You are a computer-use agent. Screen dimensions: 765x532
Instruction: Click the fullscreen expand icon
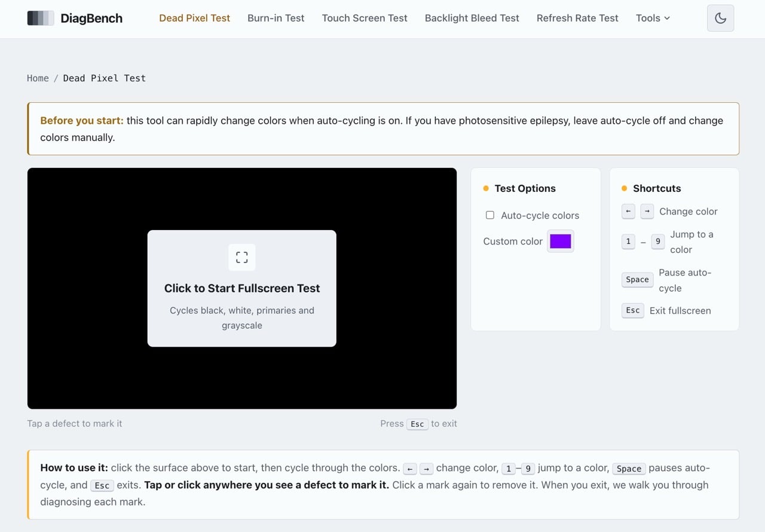pyautogui.click(x=241, y=257)
